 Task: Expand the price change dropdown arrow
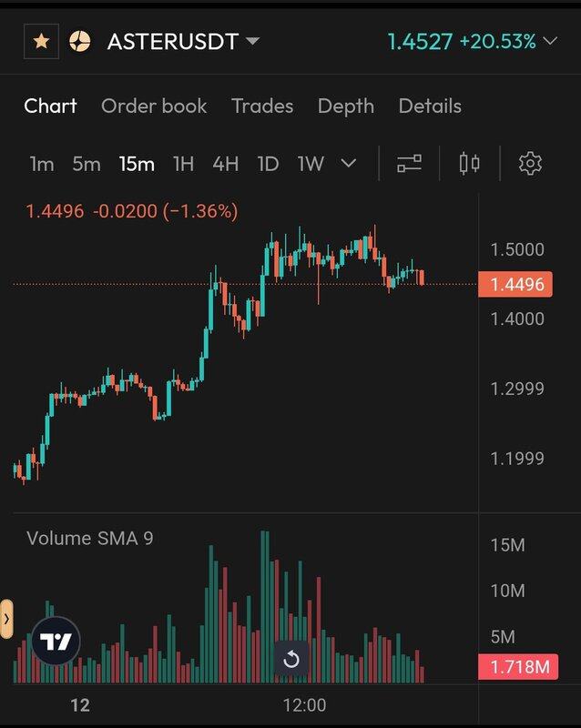[550, 41]
